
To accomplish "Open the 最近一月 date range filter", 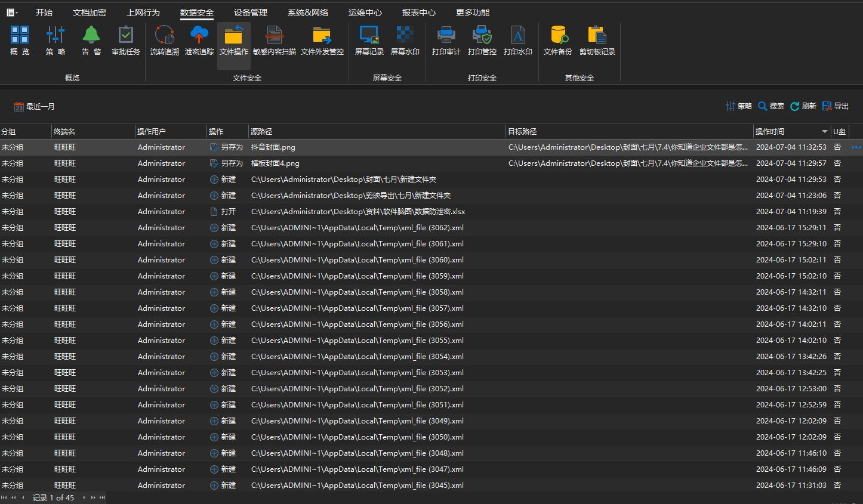I will pos(35,106).
